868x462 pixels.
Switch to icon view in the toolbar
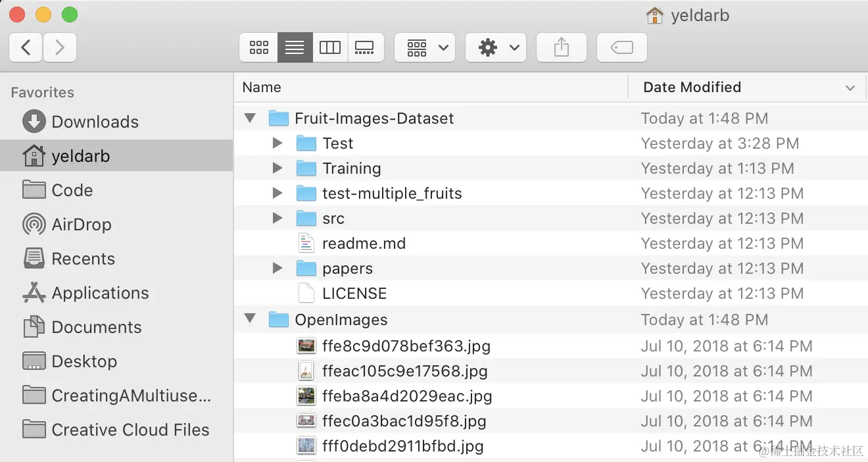click(258, 47)
